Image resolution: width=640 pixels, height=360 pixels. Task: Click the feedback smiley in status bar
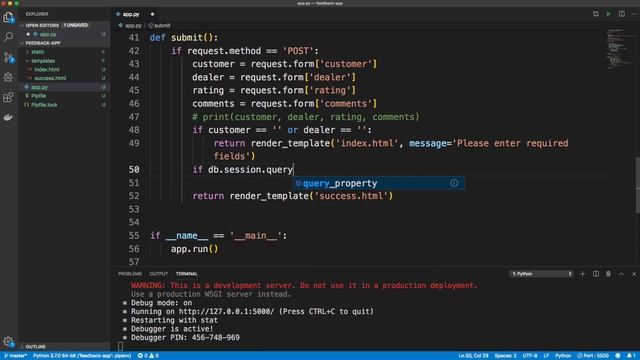[618, 356]
